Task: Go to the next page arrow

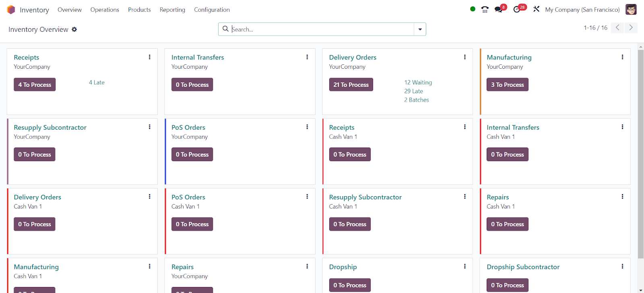Action: point(631,28)
